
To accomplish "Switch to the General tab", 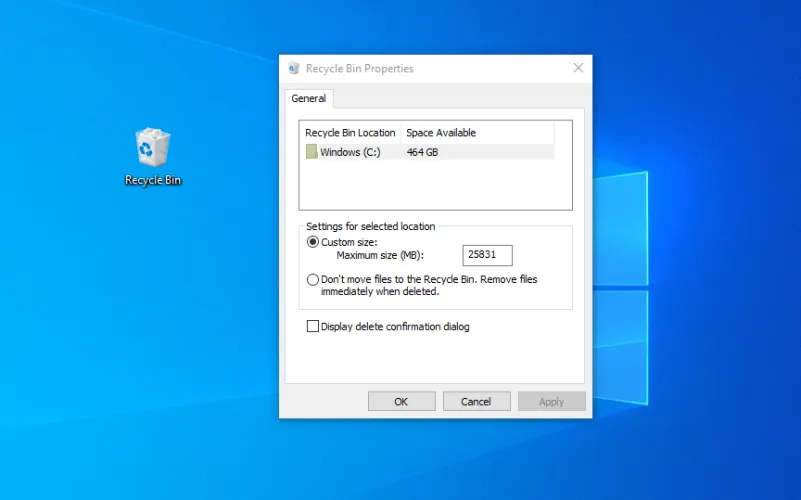I will [308, 98].
